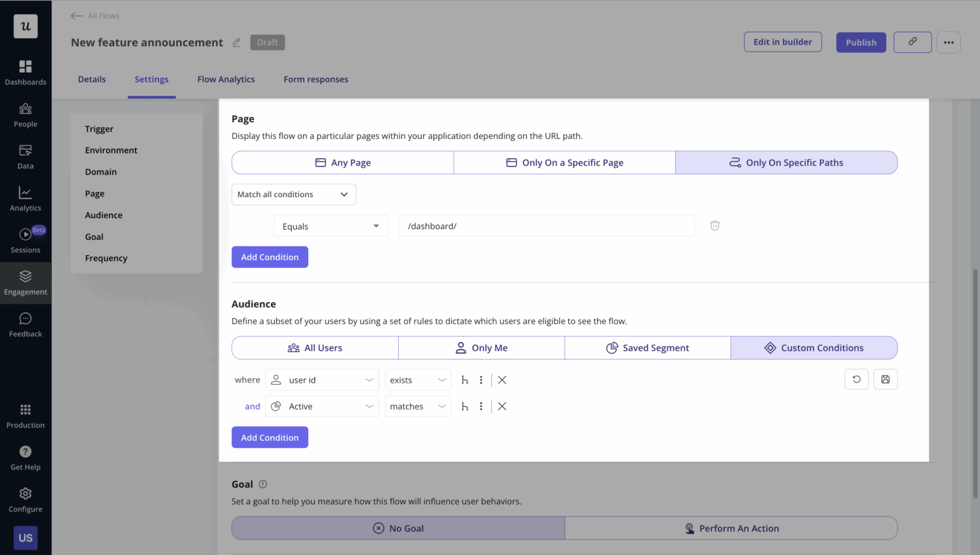Copy the flow link using the link icon

click(912, 42)
